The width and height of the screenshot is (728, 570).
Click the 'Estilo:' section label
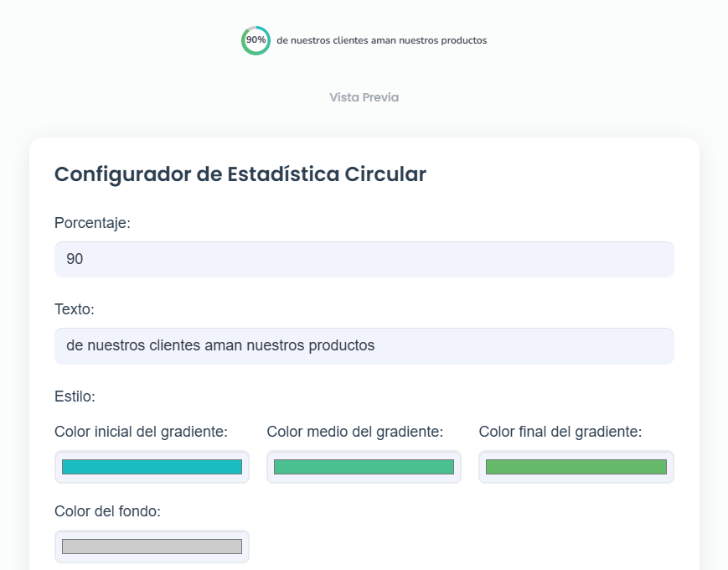[x=74, y=396]
